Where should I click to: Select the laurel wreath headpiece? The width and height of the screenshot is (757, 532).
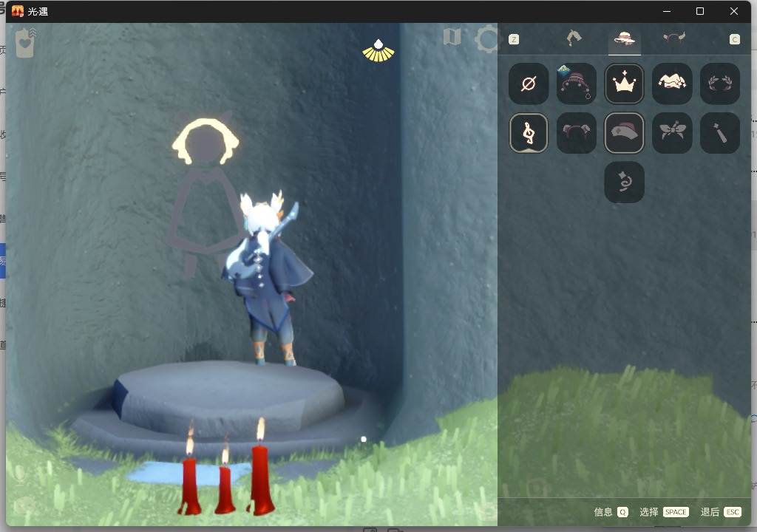pyautogui.click(x=719, y=83)
